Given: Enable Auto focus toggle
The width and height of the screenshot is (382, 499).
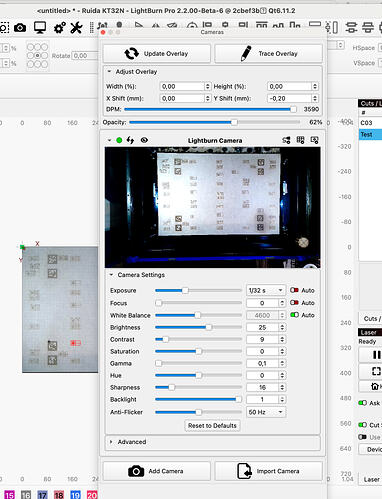Looking at the screenshot, I should click(x=294, y=303).
